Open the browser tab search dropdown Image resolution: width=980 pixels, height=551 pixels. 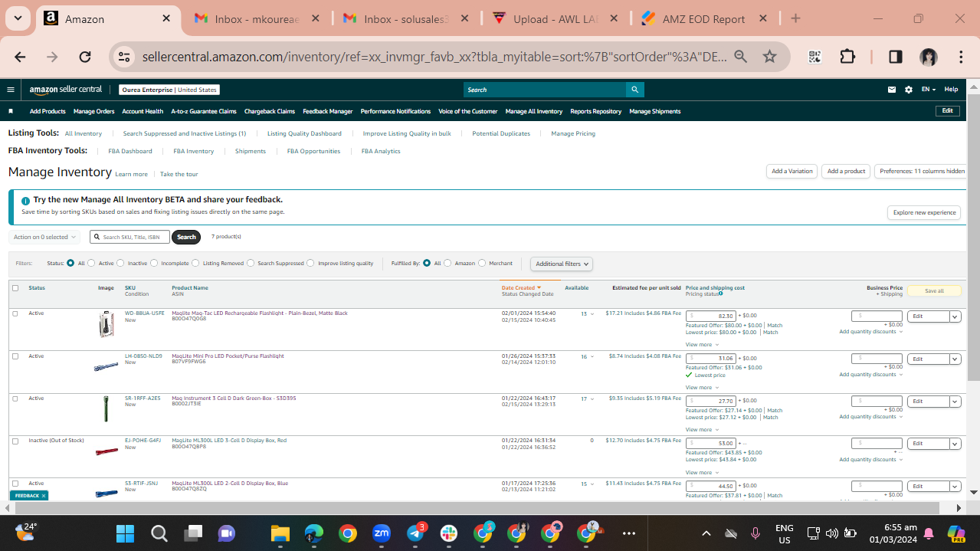(17, 18)
